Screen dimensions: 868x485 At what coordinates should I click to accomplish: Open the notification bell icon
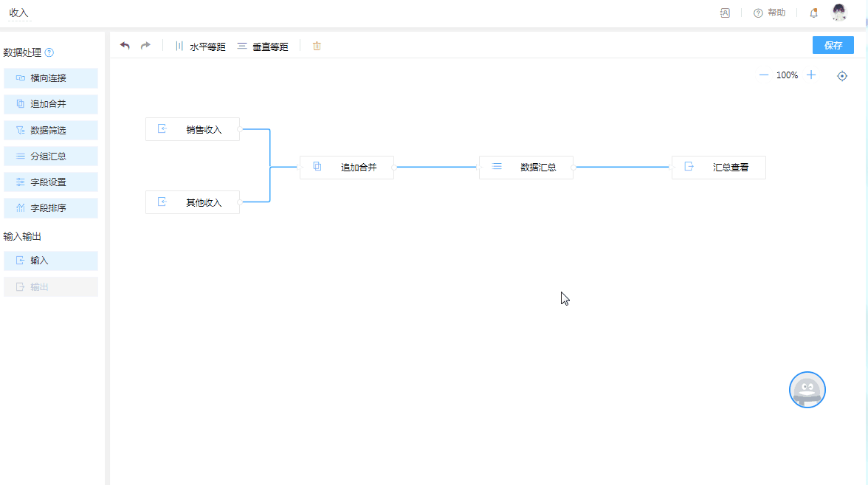coord(813,13)
